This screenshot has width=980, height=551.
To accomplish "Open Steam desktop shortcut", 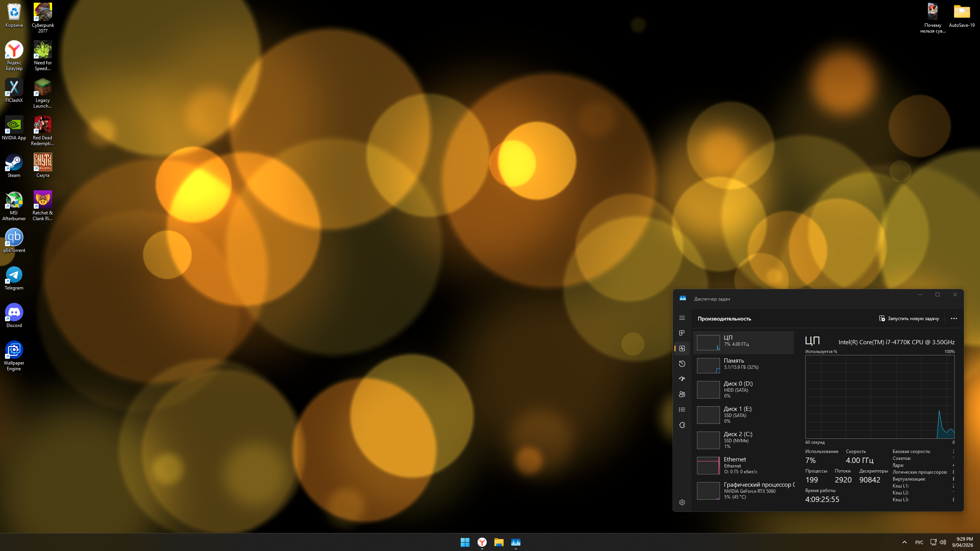I will point(14,166).
